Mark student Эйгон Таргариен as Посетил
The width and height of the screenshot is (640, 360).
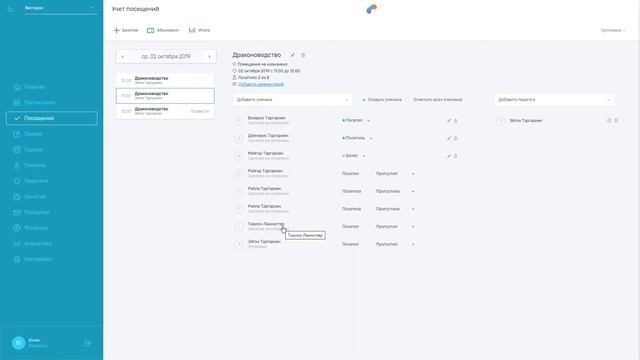click(350, 244)
